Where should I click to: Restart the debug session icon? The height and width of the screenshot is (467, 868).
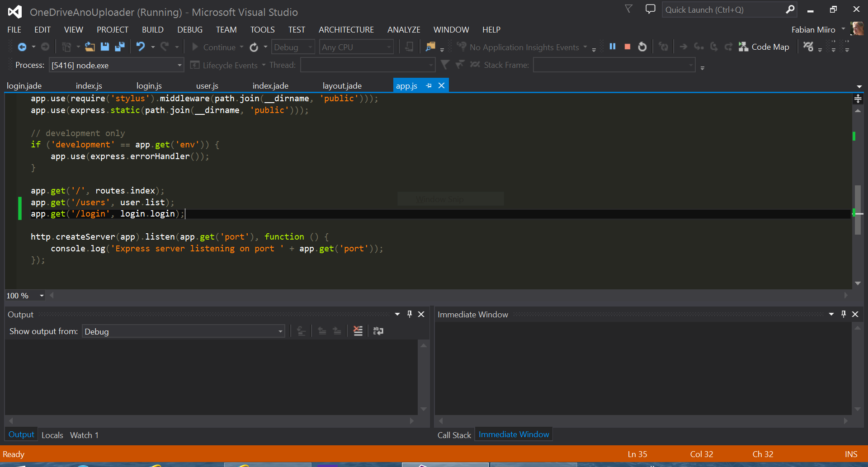coord(642,47)
